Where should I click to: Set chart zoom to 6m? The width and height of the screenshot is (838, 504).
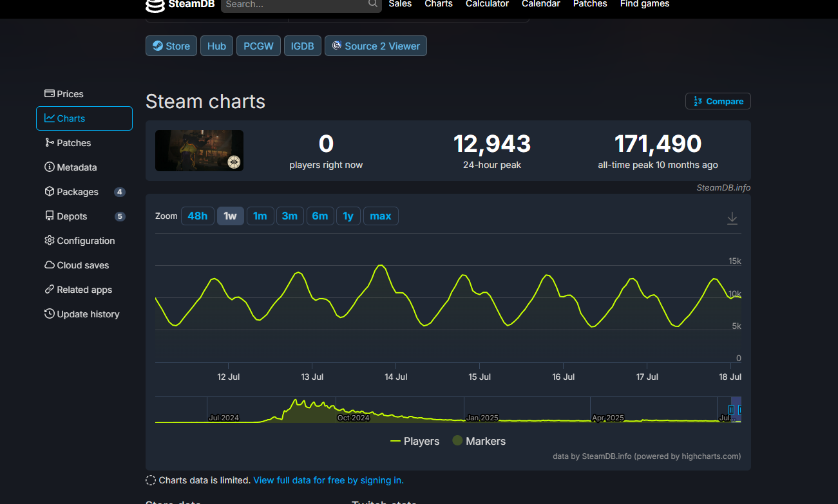click(320, 216)
